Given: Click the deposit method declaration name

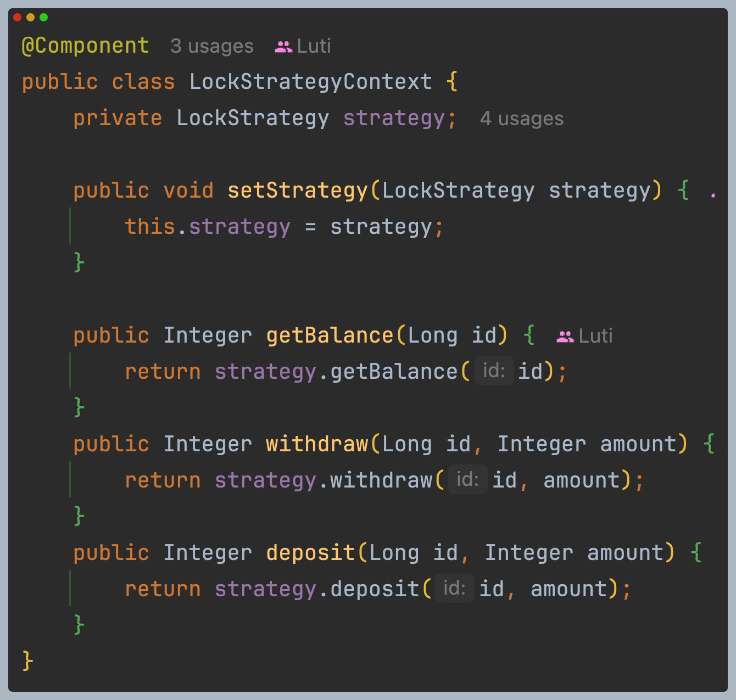Looking at the screenshot, I should 311,553.
